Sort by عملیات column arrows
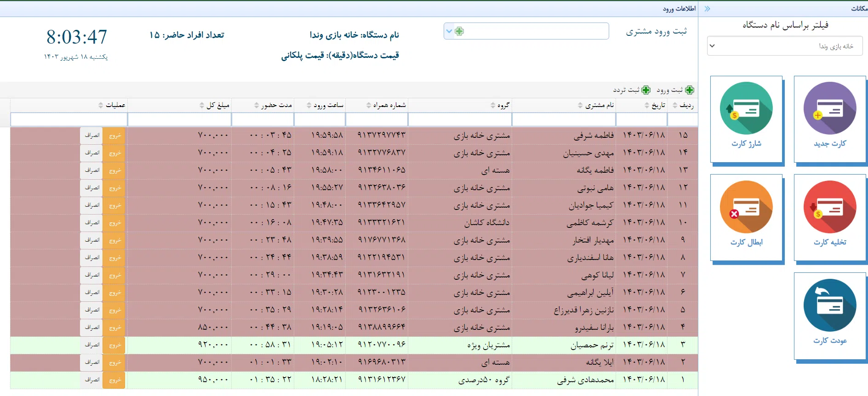 [101, 105]
